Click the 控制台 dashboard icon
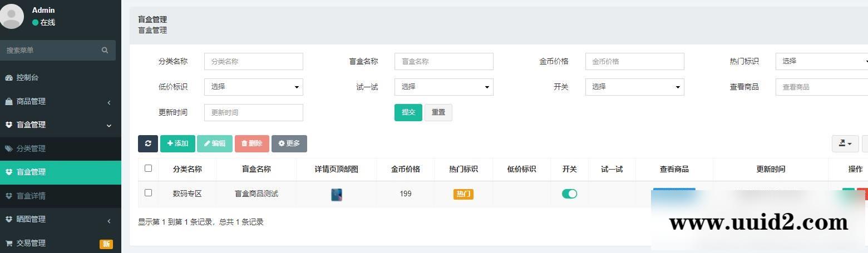 [9, 78]
